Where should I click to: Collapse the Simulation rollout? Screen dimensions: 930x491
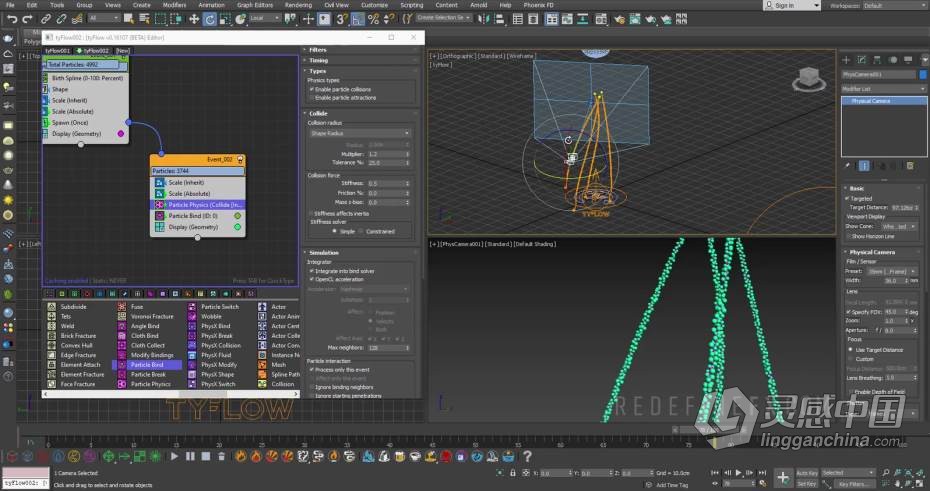pos(324,253)
